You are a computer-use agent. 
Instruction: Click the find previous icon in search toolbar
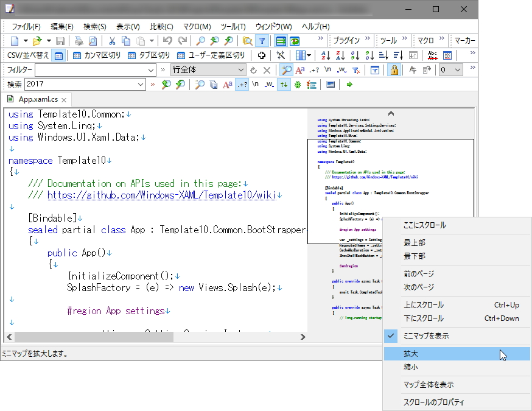(x=166, y=84)
